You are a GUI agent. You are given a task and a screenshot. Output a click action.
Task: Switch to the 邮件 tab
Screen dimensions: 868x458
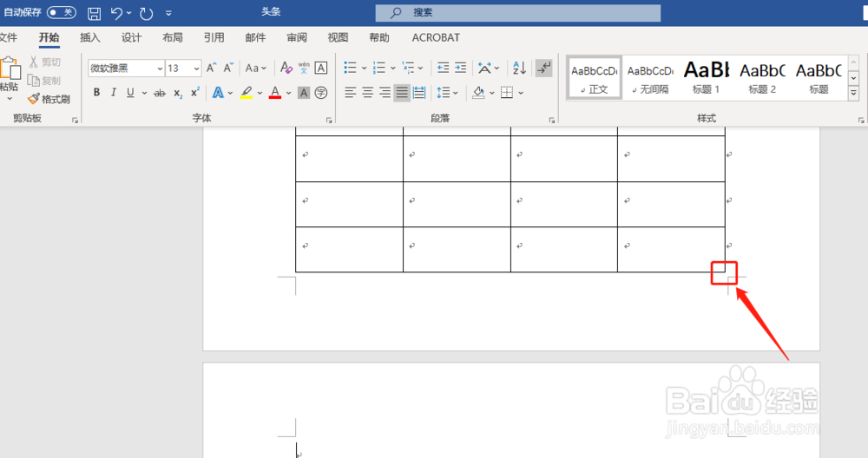[x=255, y=37]
